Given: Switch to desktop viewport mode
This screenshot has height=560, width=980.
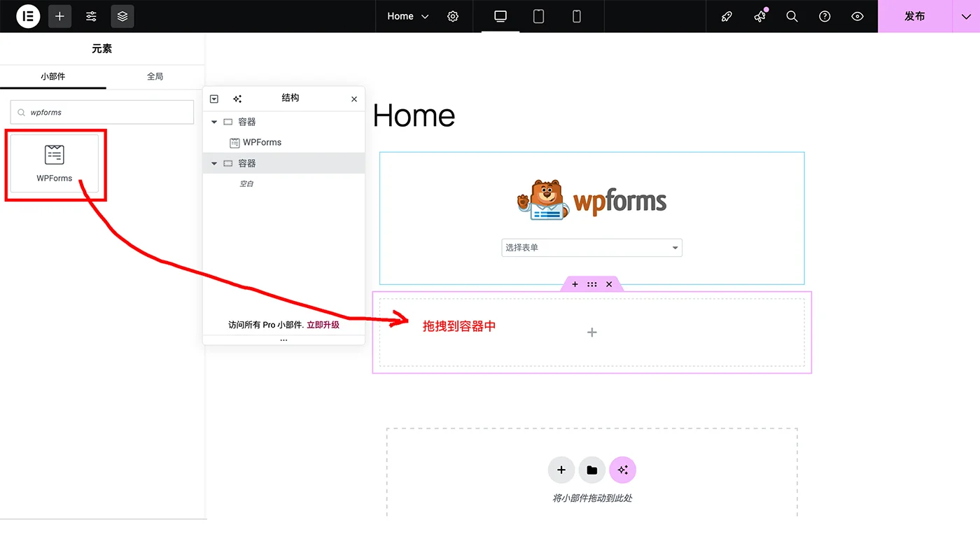Looking at the screenshot, I should pyautogui.click(x=499, y=16).
